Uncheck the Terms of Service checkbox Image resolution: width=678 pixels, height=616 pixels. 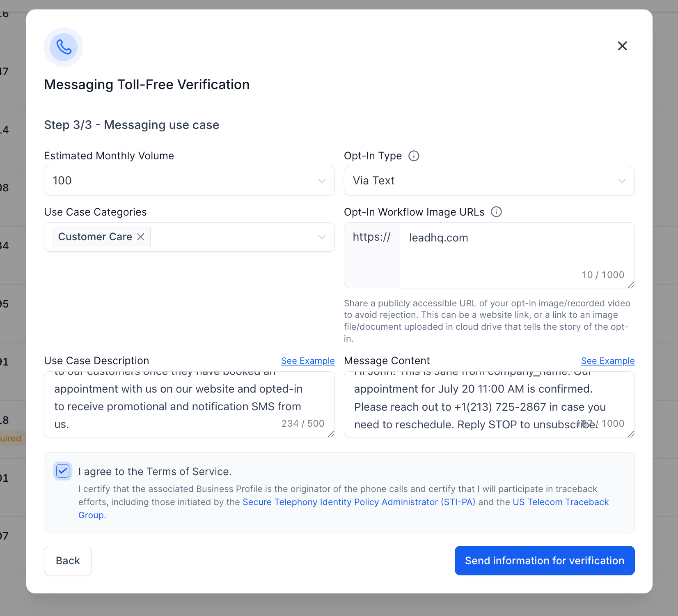point(63,471)
